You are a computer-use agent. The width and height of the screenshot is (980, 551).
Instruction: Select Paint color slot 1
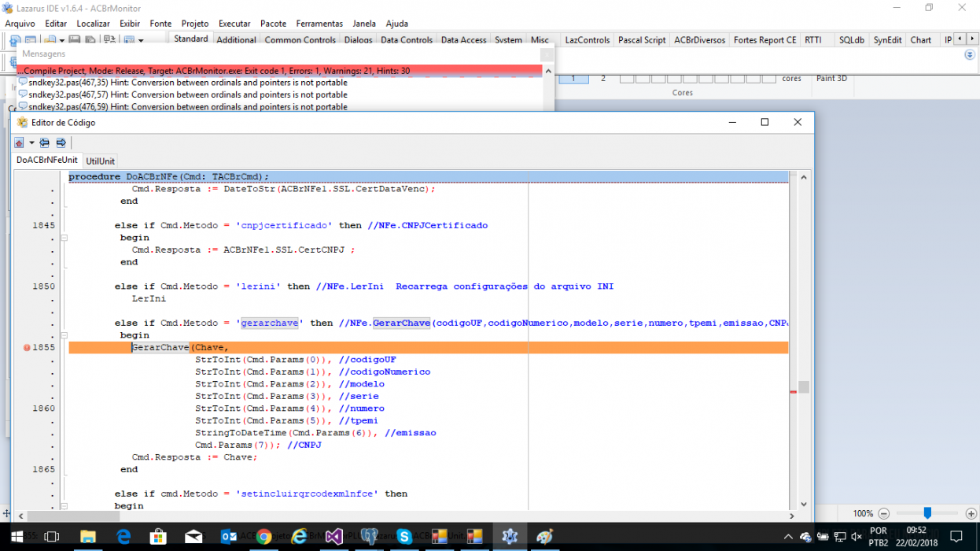pos(574,79)
